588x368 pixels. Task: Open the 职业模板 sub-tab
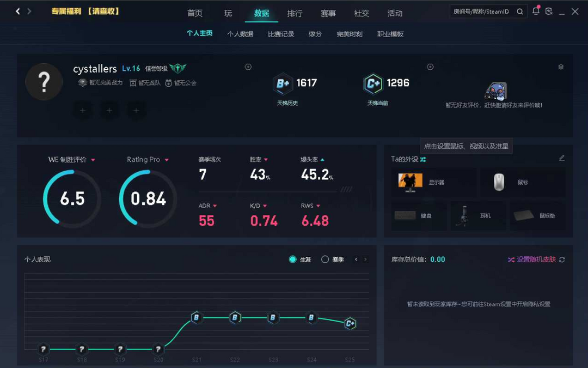[390, 34]
